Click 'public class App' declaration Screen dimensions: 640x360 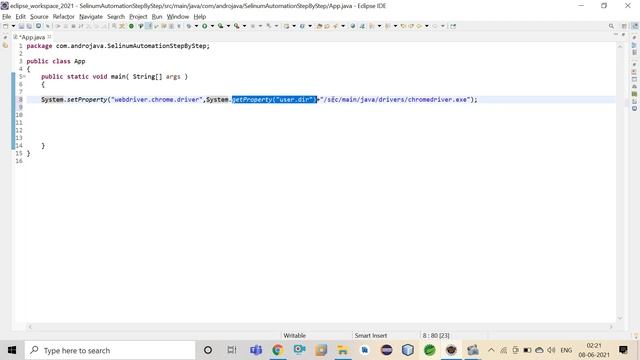pyautogui.click(x=56, y=61)
